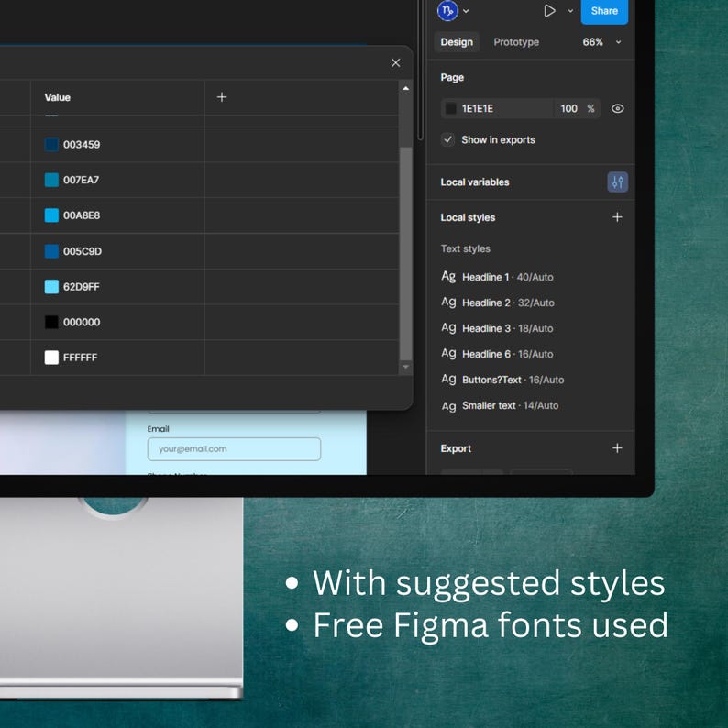This screenshot has height=728, width=728.
Task: Click the 005C9D color swatch
Action: [51, 251]
